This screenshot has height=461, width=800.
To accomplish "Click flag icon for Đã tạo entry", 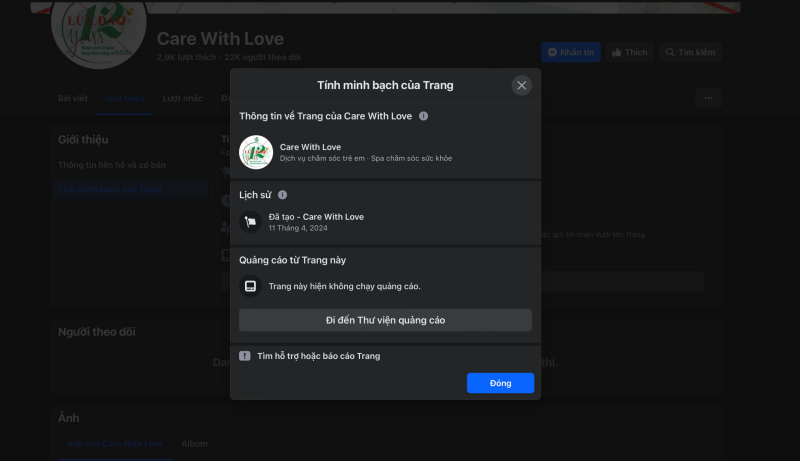I will pyautogui.click(x=251, y=222).
